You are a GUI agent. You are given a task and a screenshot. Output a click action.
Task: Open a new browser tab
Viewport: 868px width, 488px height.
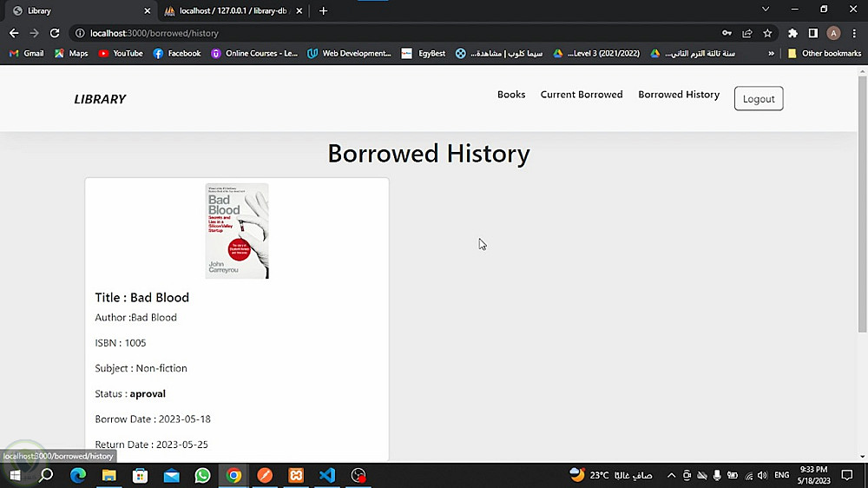tap(323, 10)
